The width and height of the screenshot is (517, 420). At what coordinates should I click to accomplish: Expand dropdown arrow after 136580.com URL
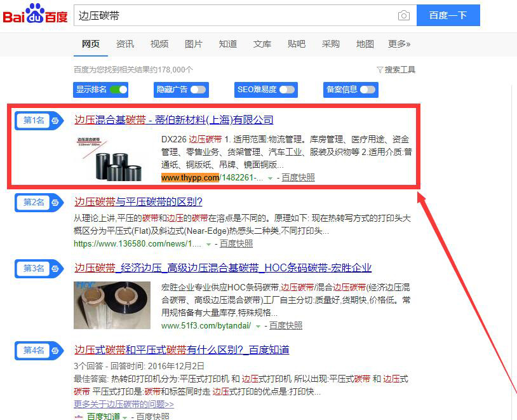[x=208, y=245]
